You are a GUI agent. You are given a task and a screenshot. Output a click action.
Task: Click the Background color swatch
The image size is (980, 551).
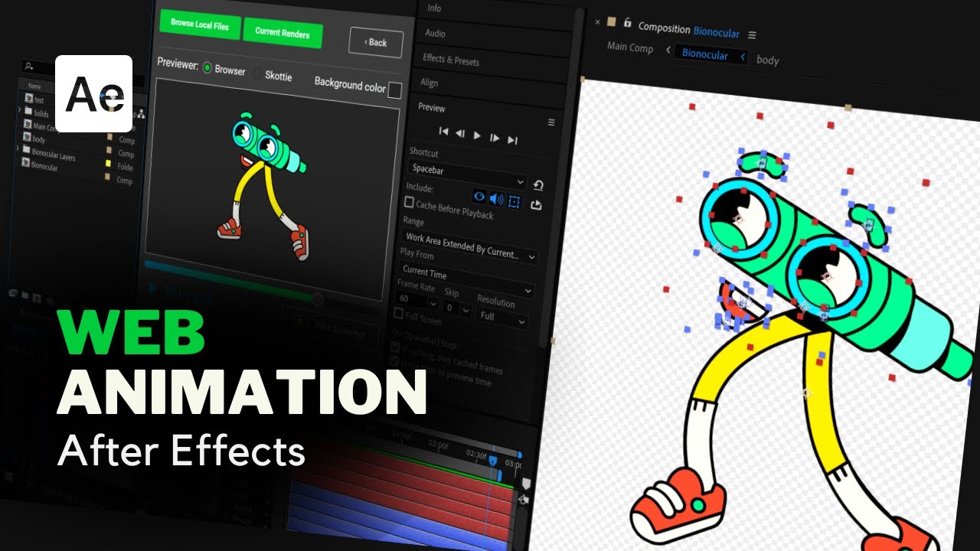(394, 90)
